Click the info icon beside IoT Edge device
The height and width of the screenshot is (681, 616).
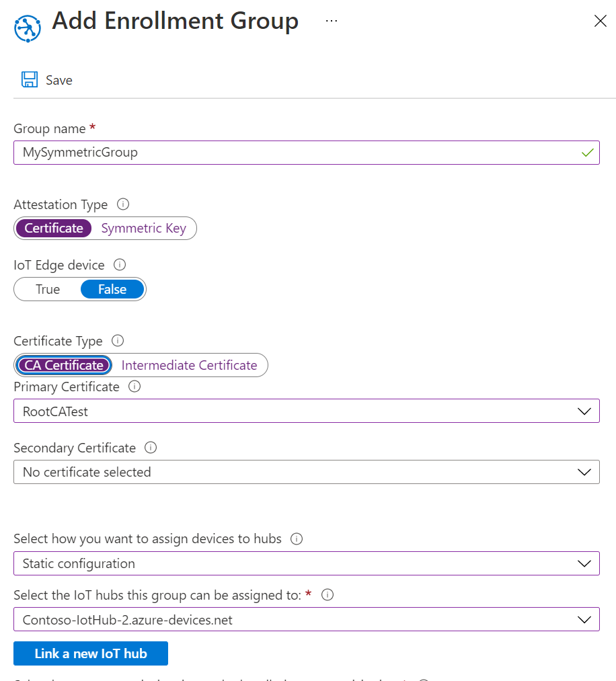pyautogui.click(x=120, y=265)
